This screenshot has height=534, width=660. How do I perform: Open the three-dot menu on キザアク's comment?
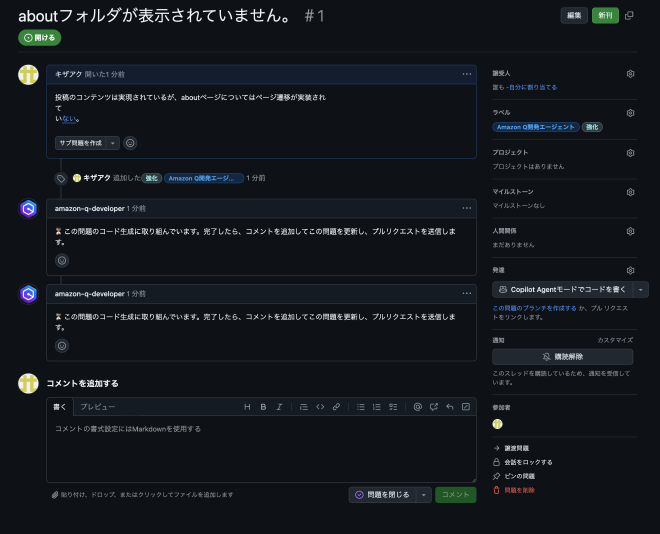466,74
